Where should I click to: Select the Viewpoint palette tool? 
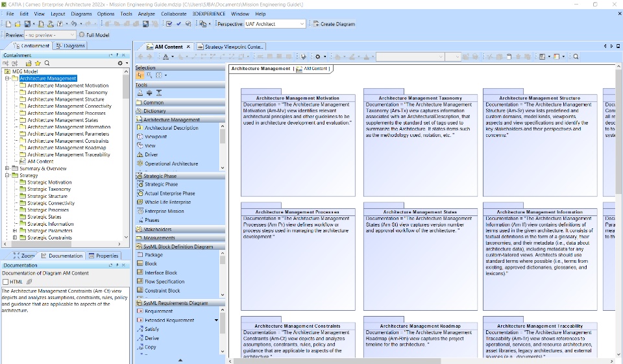[x=156, y=137]
